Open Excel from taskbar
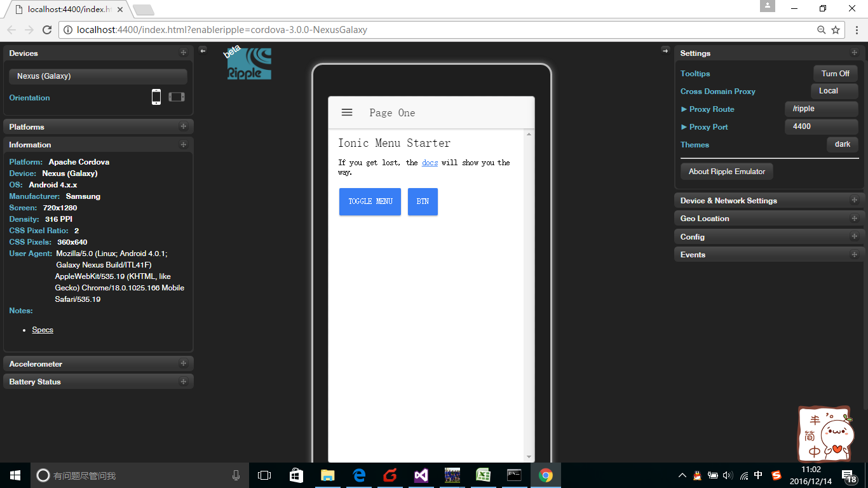 [x=483, y=475]
